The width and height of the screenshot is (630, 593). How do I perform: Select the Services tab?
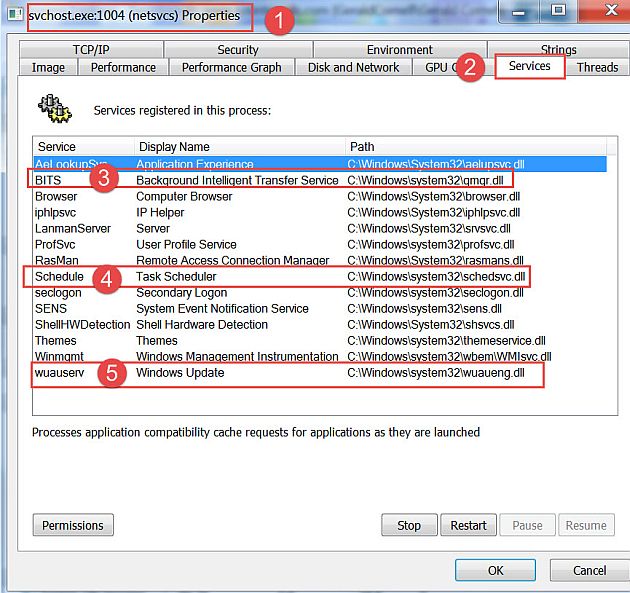[530, 66]
